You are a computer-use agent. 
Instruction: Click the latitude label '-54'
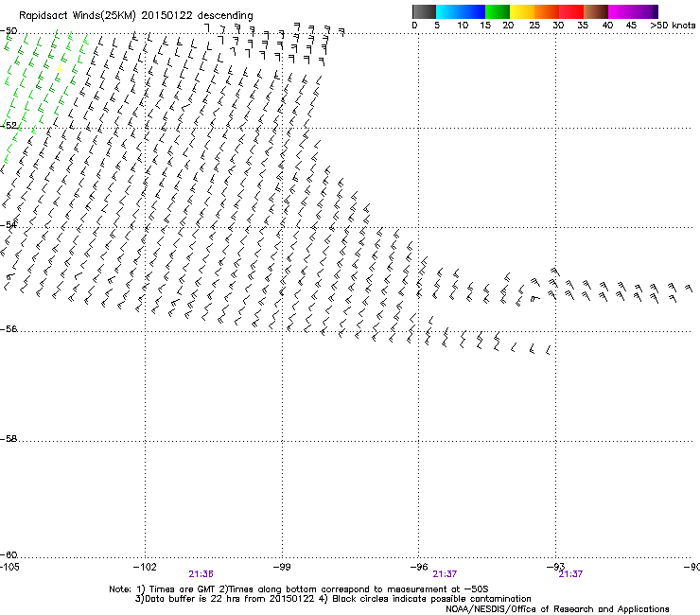click(9, 224)
